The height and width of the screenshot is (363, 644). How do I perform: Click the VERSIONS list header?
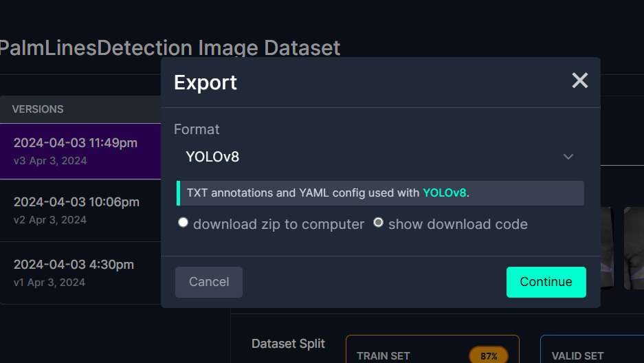(38, 109)
